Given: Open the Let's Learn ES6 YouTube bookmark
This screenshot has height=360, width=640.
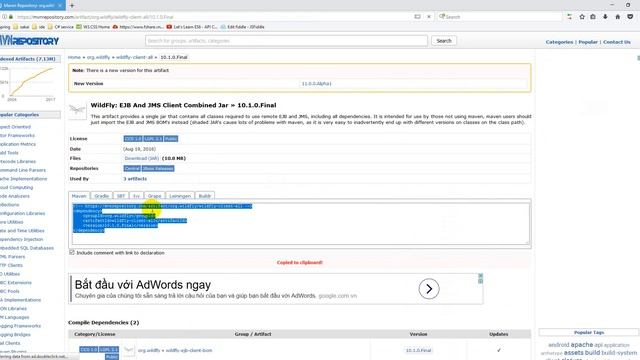Looking at the screenshot, I should 192,27.
